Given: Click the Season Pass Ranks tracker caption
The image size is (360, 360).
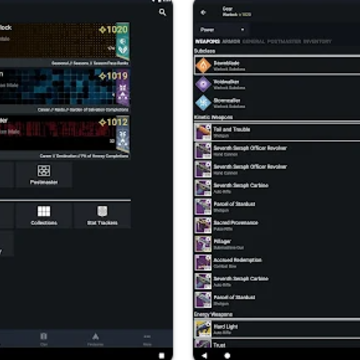Looking at the screenshot, I should pyautogui.click(x=90, y=63).
